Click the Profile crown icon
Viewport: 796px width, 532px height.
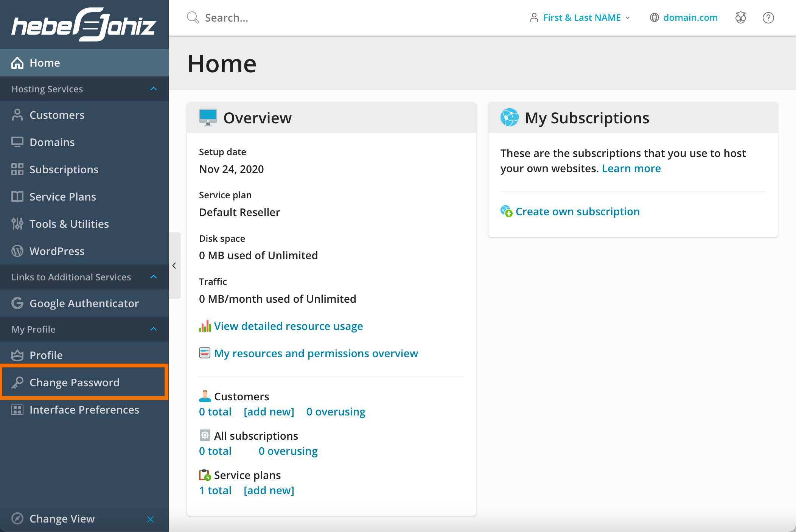click(x=17, y=355)
